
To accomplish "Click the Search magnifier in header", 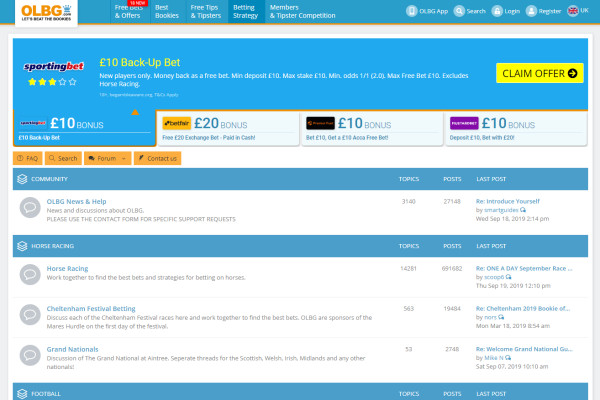I will (x=461, y=11).
